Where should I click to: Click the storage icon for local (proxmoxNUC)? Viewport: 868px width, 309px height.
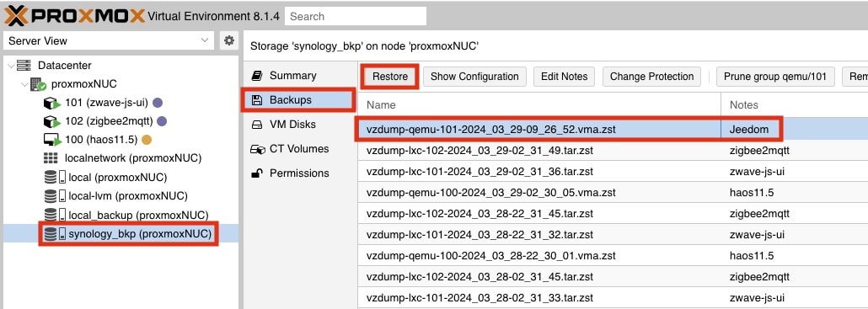click(55, 178)
